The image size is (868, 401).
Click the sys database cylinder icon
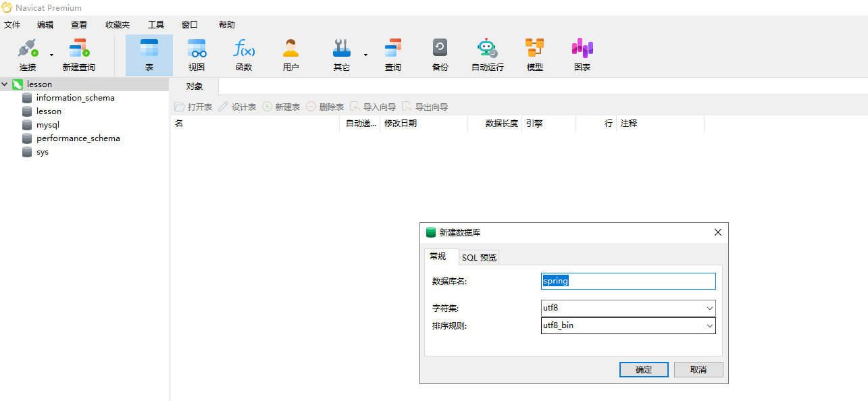coord(27,152)
